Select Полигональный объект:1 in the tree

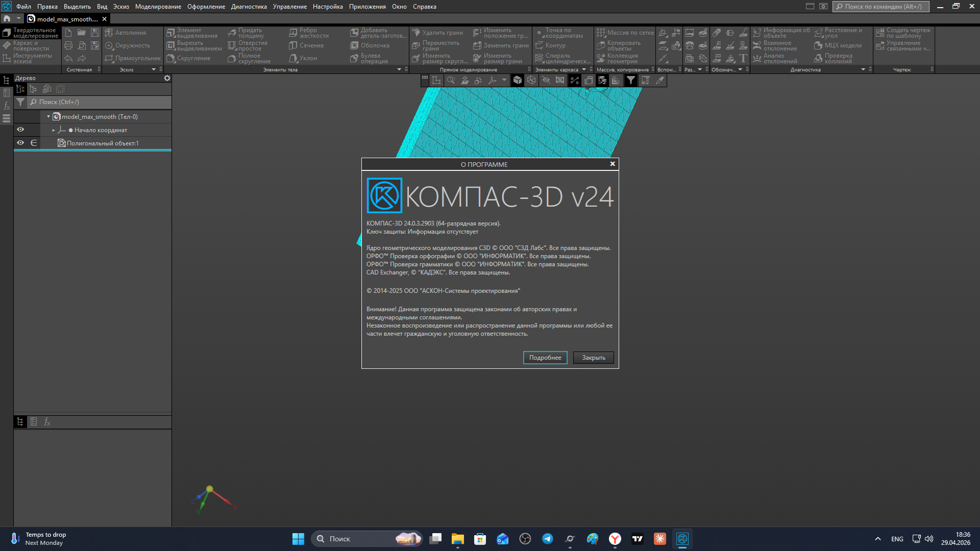click(103, 143)
